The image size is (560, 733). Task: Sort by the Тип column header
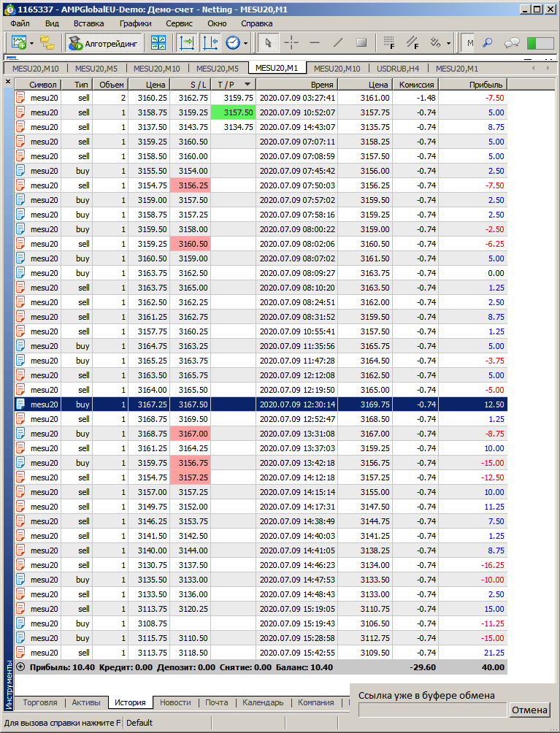77,85
